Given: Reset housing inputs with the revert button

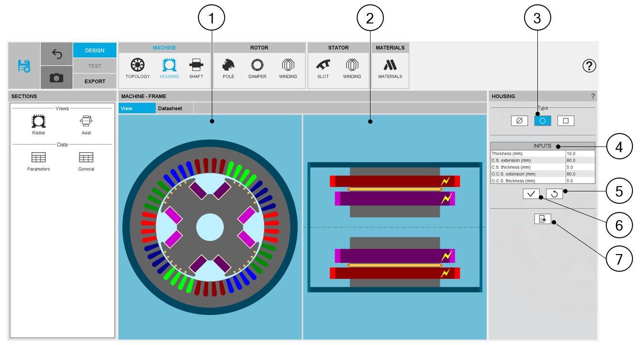Looking at the screenshot, I should click(x=554, y=194).
